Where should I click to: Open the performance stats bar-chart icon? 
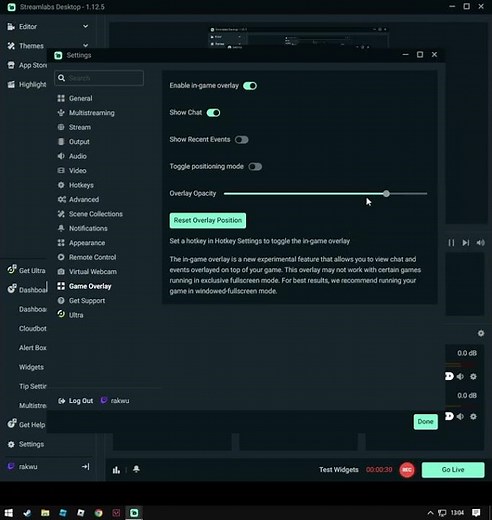coord(116,470)
